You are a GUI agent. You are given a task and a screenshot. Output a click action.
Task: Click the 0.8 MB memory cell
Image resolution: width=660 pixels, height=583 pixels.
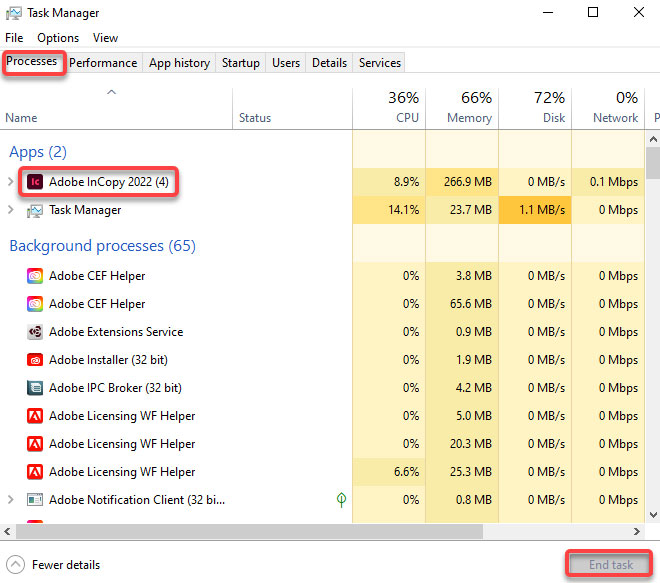[x=462, y=500]
